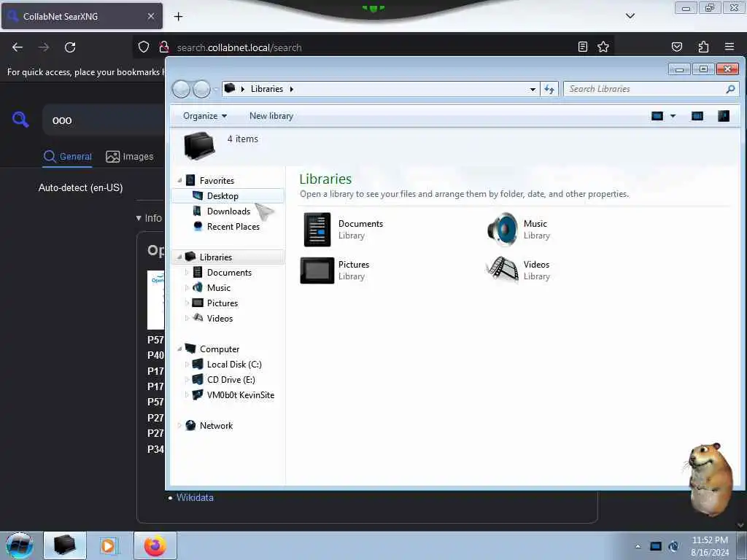Select Videos under Libraries in sidebar
747x560 pixels.
pos(220,318)
